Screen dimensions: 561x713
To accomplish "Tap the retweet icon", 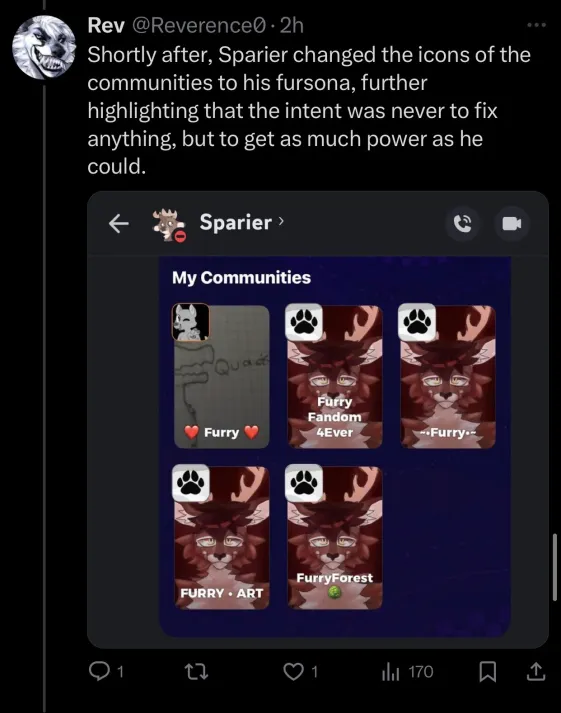I will coord(196,672).
